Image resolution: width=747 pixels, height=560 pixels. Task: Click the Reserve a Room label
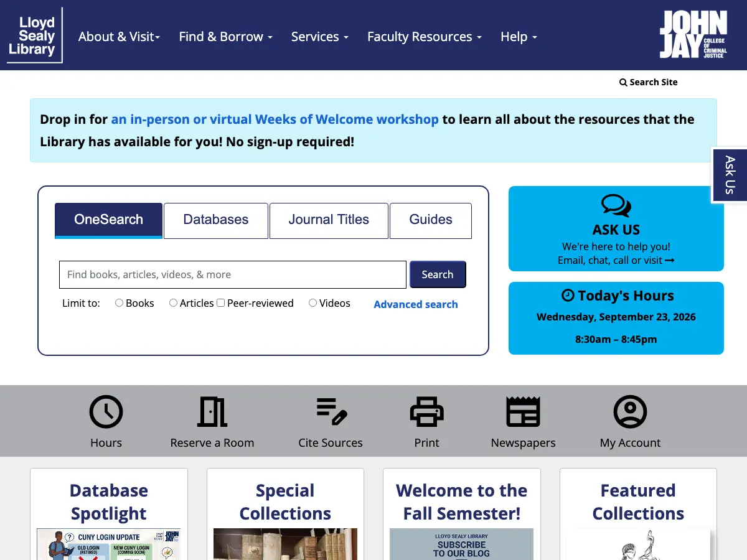[x=212, y=443]
